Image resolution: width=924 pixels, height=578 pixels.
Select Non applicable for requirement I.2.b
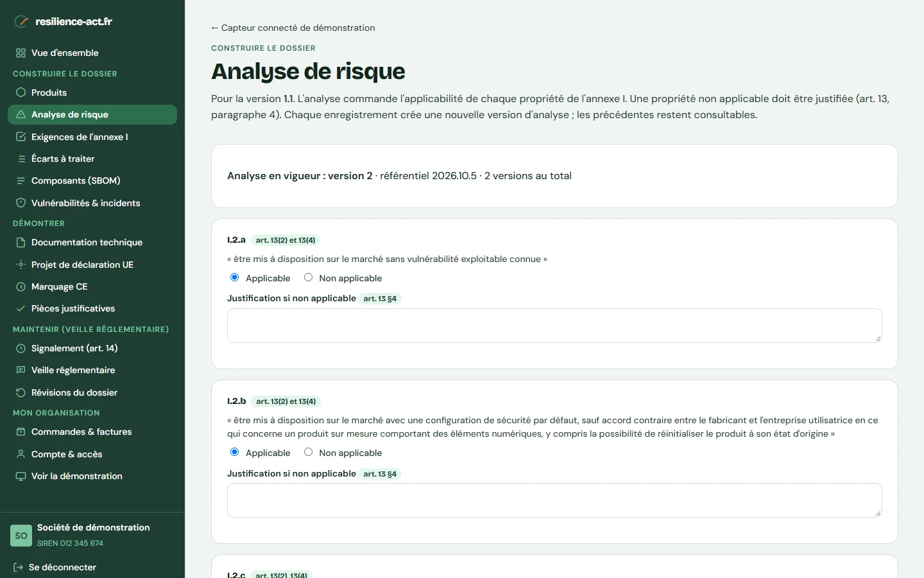point(308,452)
